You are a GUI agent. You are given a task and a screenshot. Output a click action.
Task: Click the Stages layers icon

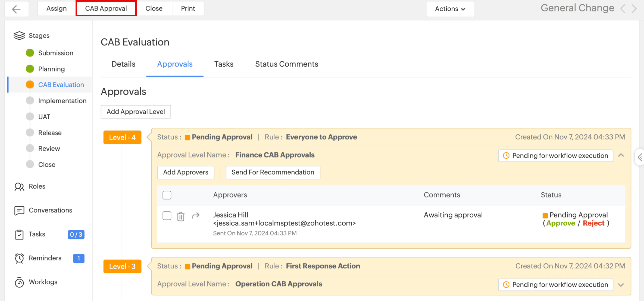coord(19,36)
